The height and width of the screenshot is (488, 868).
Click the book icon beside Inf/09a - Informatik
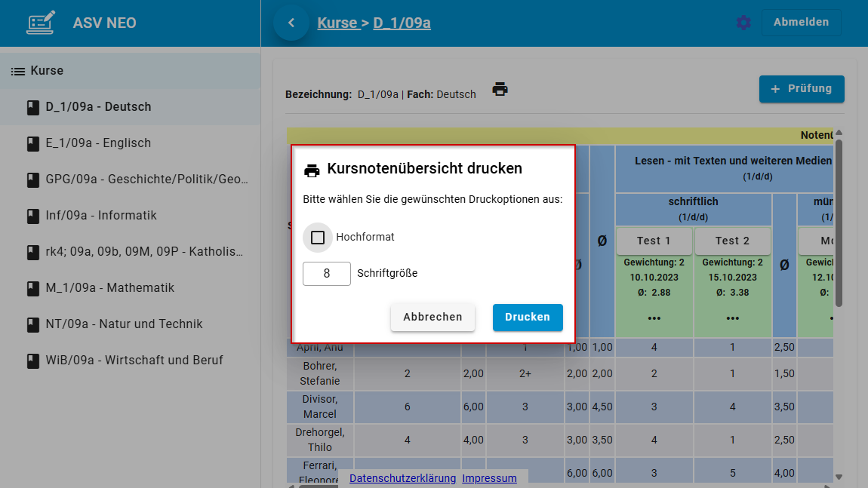point(32,215)
